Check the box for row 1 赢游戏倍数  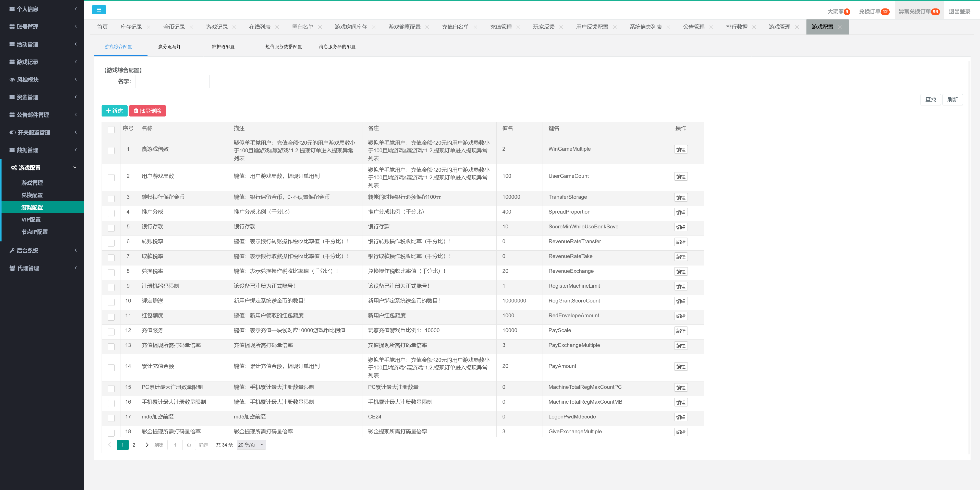tap(111, 150)
